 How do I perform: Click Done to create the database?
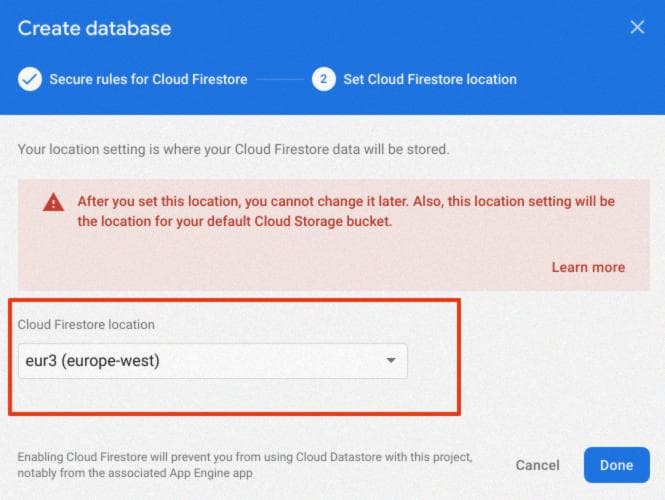pos(617,465)
